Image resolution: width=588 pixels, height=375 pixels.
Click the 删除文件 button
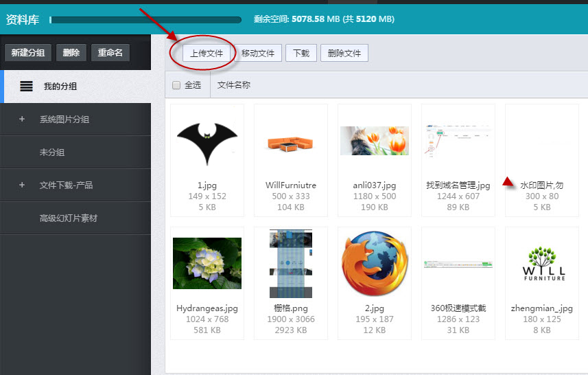click(x=344, y=54)
